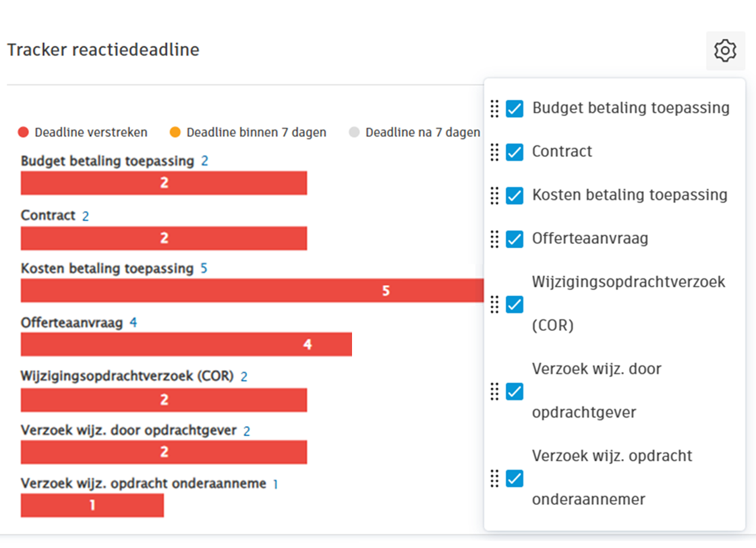Image resolution: width=756 pixels, height=548 pixels.
Task: Click the red Deadline verstreken legend dot
Action: (24, 133)
